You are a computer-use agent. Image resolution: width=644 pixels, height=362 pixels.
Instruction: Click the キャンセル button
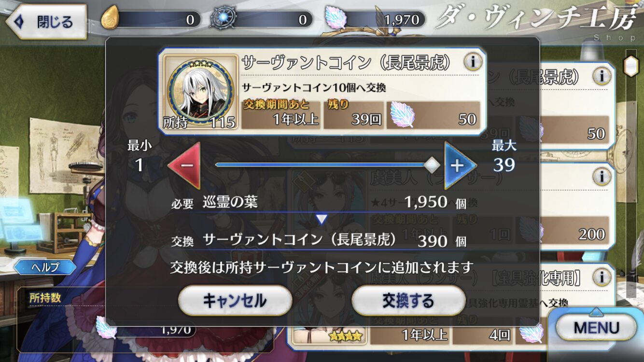point(235,300)
